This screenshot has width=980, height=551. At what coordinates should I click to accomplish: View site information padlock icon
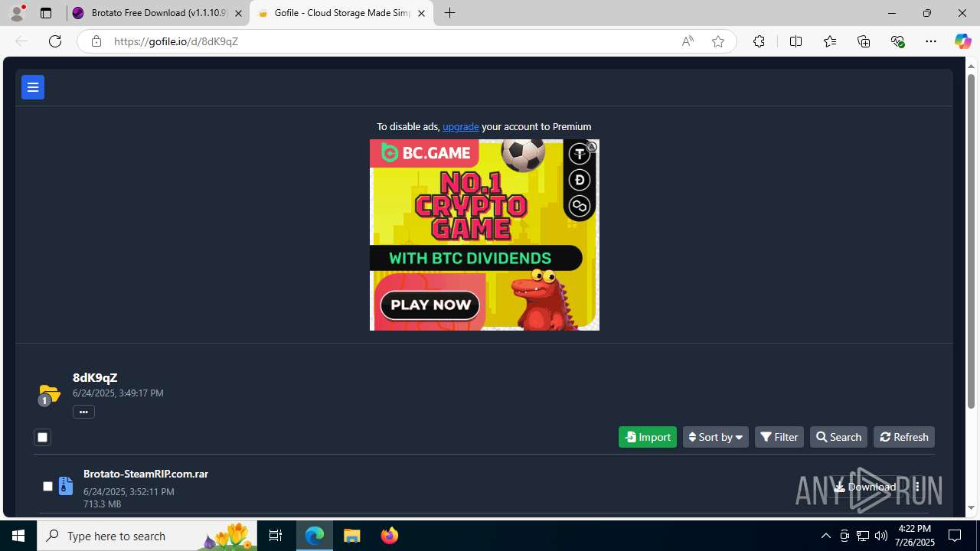point(96,41)
